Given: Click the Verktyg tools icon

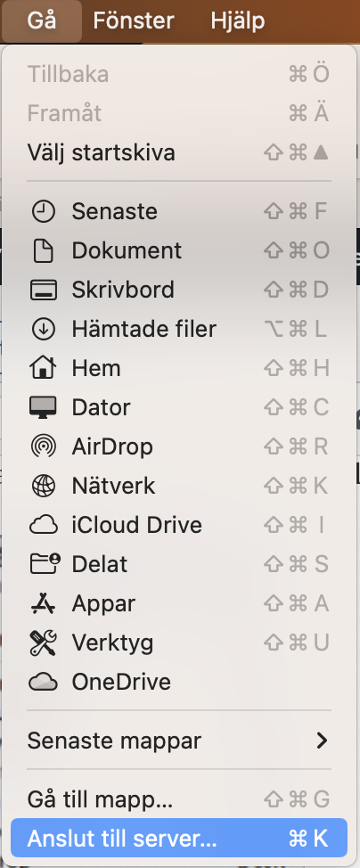Looking at the screenshot, I should [43, 643].
